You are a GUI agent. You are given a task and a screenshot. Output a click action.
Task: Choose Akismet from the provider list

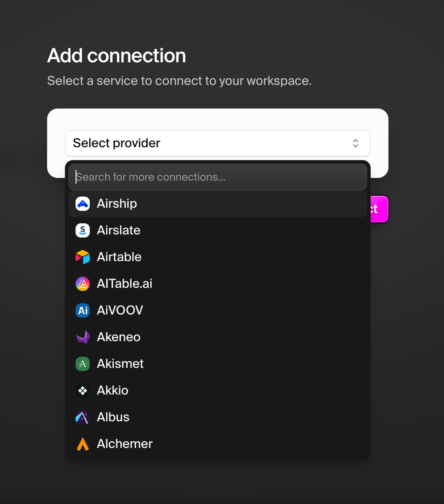point(218,364)
